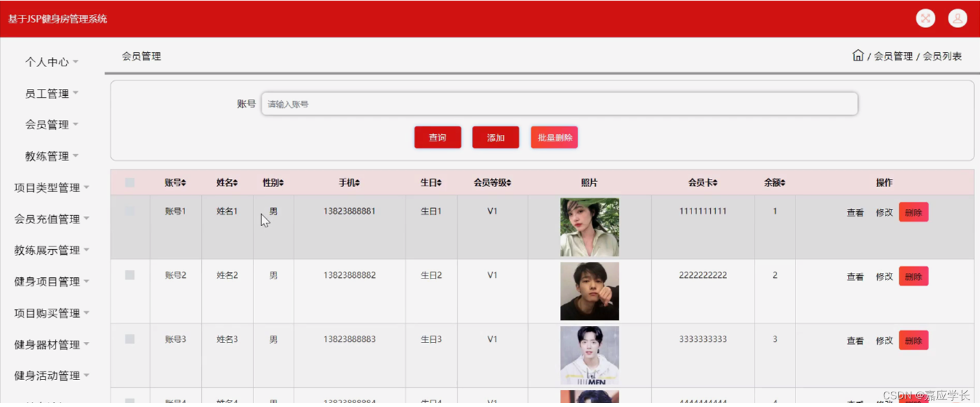View details of 账号3 row
The image size is (980, 407).
coord(855,341)
